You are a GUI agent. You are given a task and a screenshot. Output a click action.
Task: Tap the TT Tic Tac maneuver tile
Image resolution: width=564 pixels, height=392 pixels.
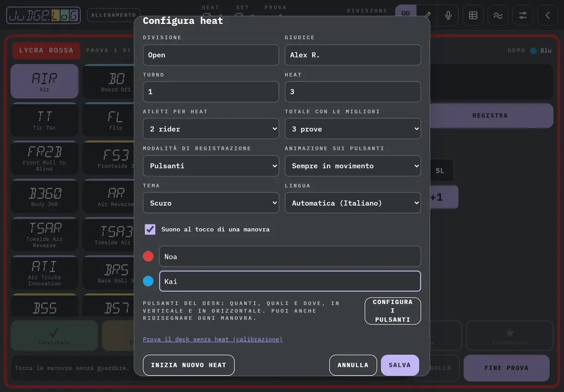44,120
